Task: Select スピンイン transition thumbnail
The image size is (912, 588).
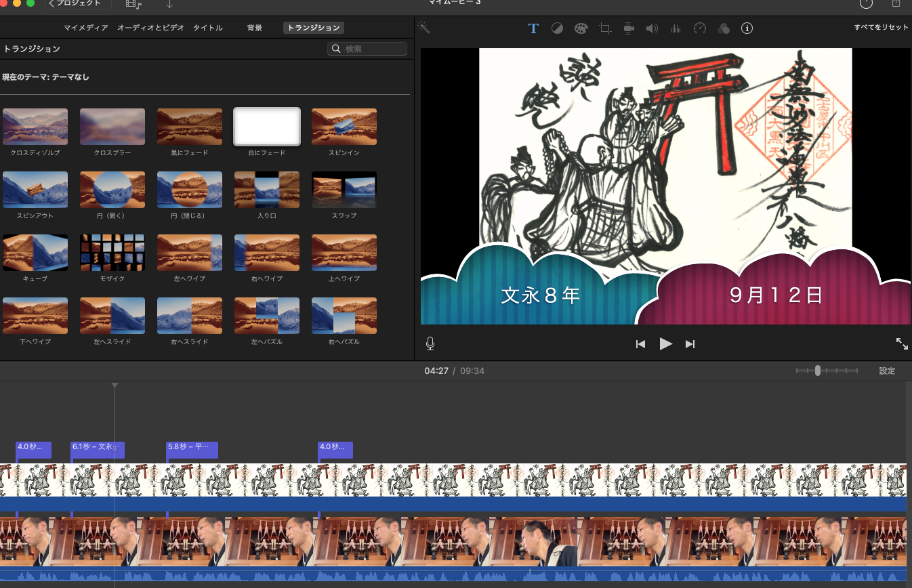Action: [x=344, y=127]
